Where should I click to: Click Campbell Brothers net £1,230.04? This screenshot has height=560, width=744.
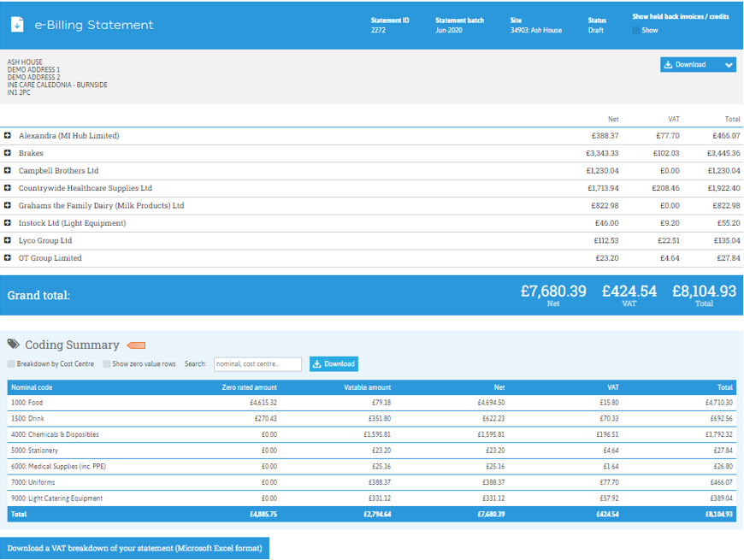tap(602, 171)
